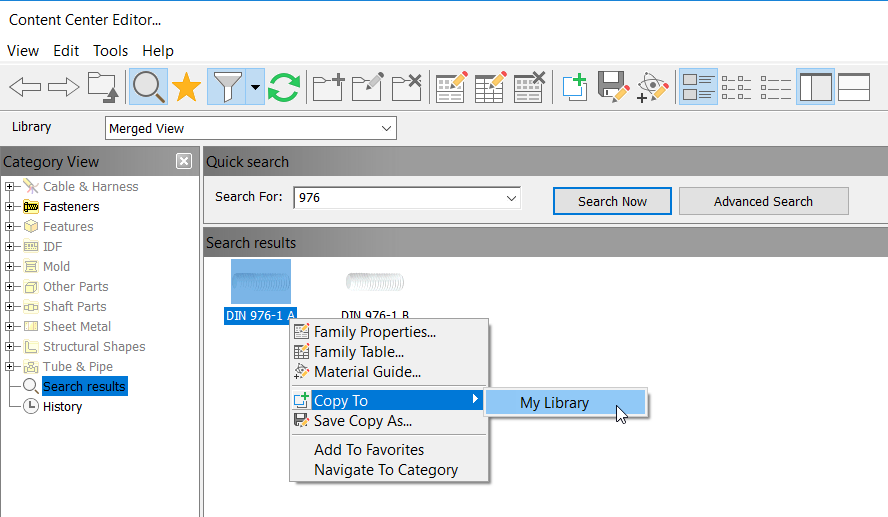Expand the Other Parts node
The width and height of the screenshot is (888, 517).
pyautogui.click(x=9, y=287)
